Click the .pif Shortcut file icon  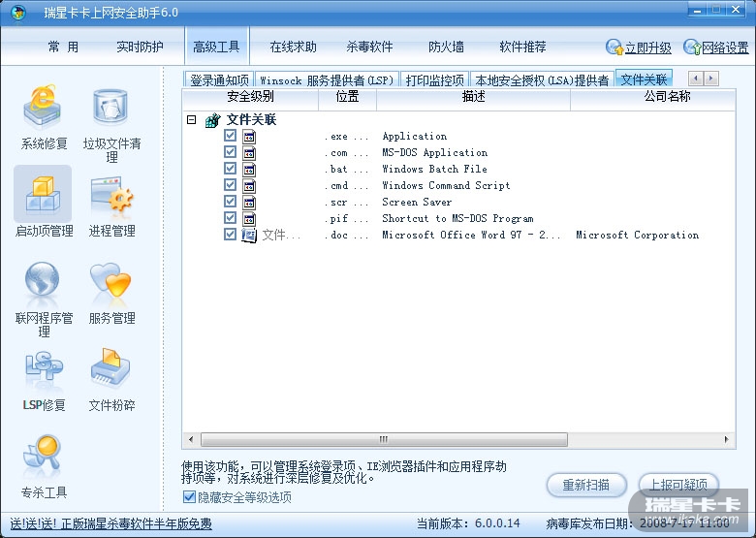pos(249,218)
